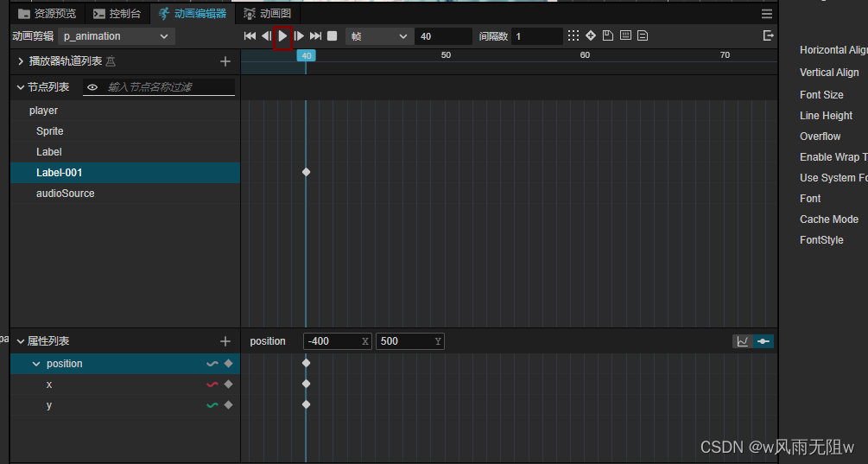
Task: Expand the 播放器轨道列表 section
Action: [x=21, y=61]
